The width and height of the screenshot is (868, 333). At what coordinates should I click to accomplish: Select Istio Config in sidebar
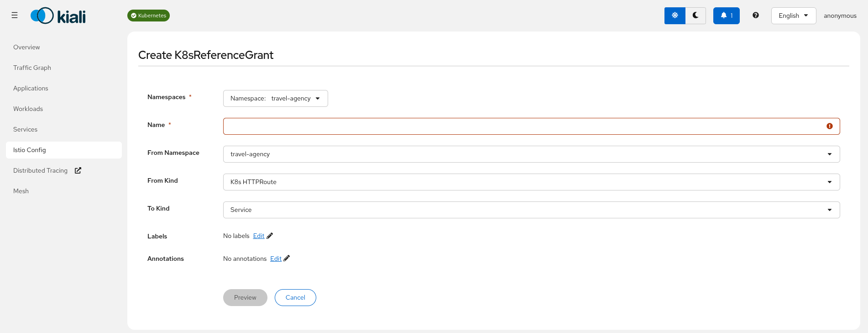click(64, 150)
